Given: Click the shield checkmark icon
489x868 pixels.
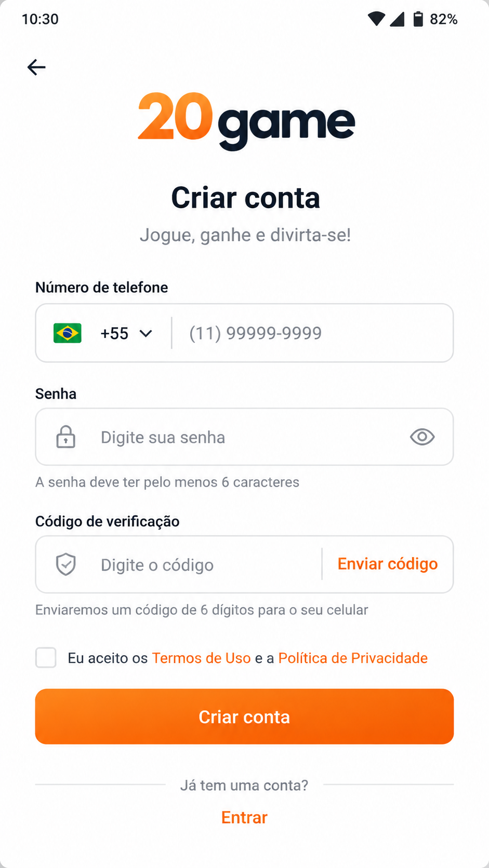Looking at the screenshot, I should click(x=66, y=565).
